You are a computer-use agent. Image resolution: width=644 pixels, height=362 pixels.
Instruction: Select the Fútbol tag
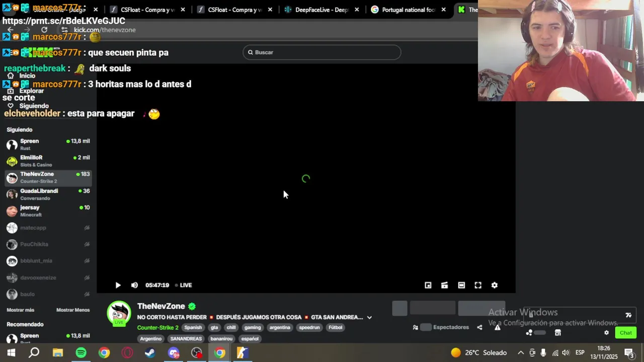[335, 327]
